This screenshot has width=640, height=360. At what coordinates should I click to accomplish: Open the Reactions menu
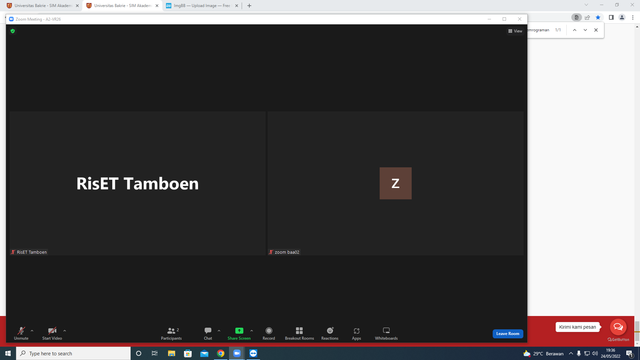[x=330, y=333]
